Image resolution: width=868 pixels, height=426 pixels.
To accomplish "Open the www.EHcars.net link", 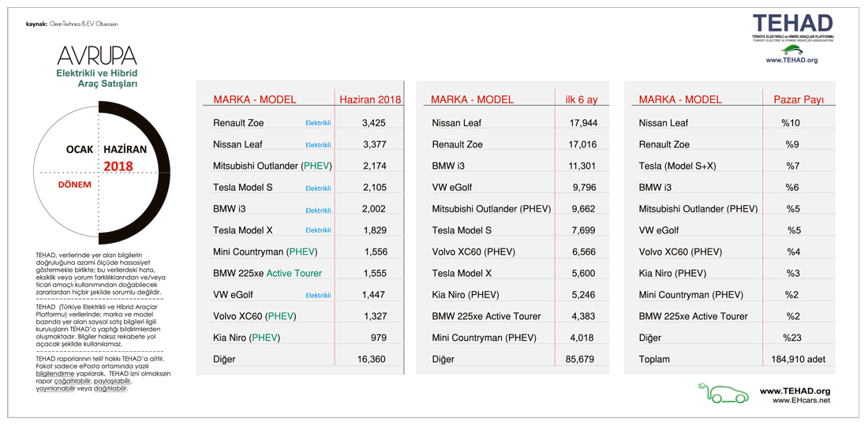I will [x=801, y=401].
